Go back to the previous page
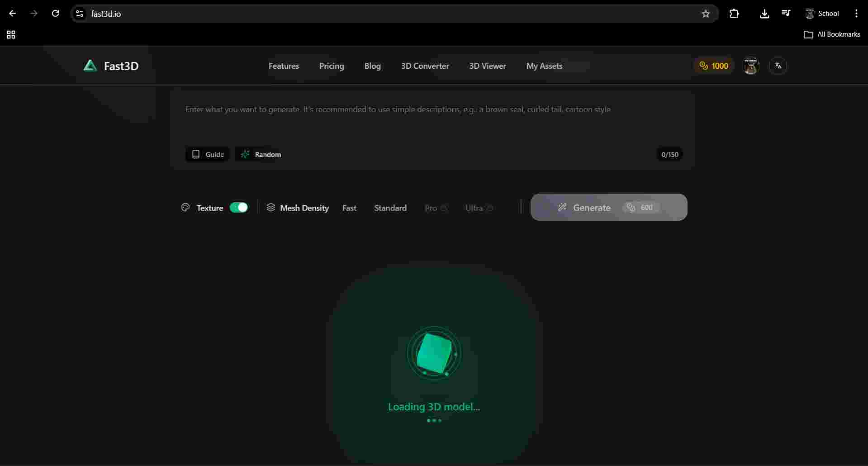Viewport: 868px width, 466px height. (x=13, y=14)
